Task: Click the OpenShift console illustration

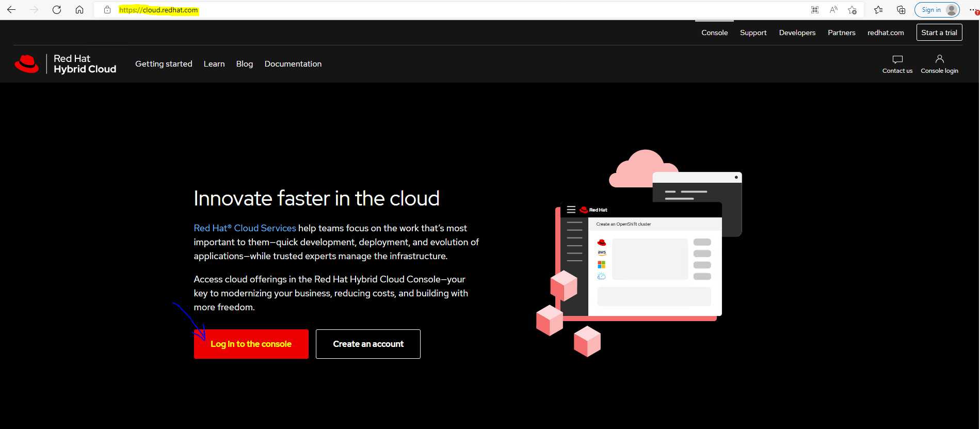Action: point(640,253)
